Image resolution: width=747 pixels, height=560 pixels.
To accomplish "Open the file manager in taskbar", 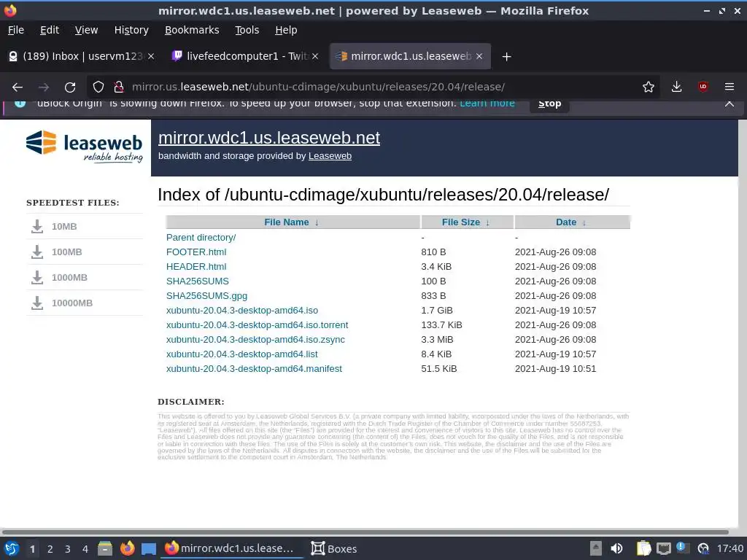I will [105, 548].
